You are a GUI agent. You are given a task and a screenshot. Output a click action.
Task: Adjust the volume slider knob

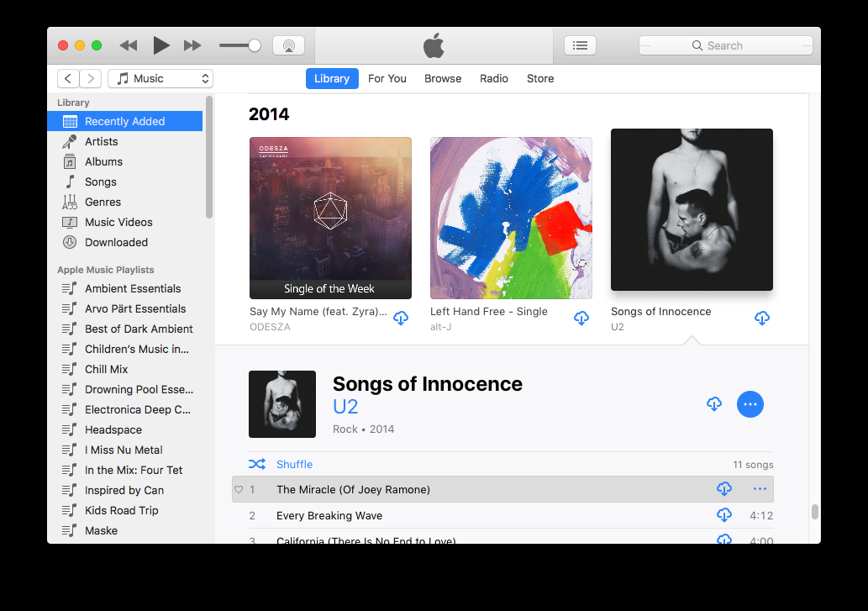point(254,45)
